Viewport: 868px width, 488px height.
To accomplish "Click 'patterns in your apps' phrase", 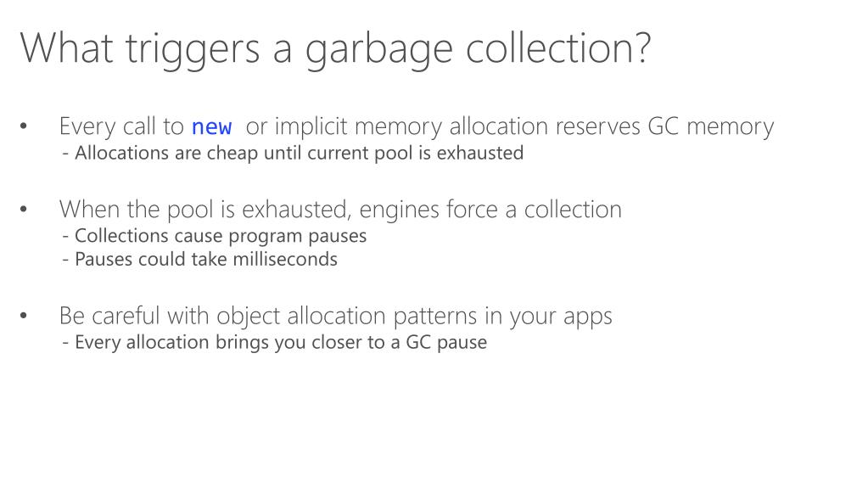I will [502, 316].
